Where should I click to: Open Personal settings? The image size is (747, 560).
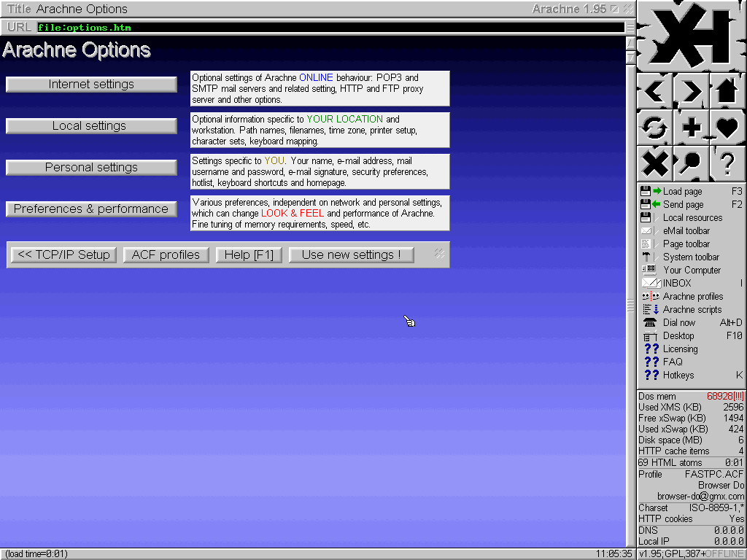tap(91, 167)
